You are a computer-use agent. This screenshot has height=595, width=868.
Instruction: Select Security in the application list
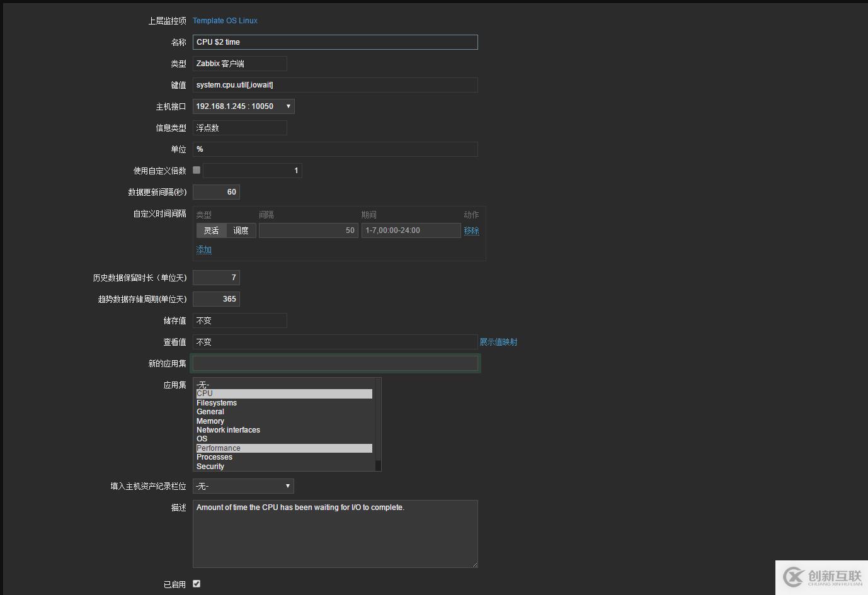pyautogui.click(x=284, y=467)
